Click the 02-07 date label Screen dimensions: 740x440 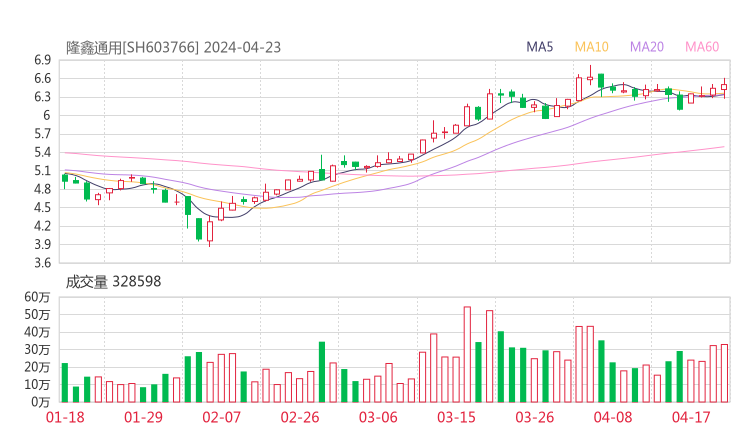pyautogui.click(x=221, y=417)
